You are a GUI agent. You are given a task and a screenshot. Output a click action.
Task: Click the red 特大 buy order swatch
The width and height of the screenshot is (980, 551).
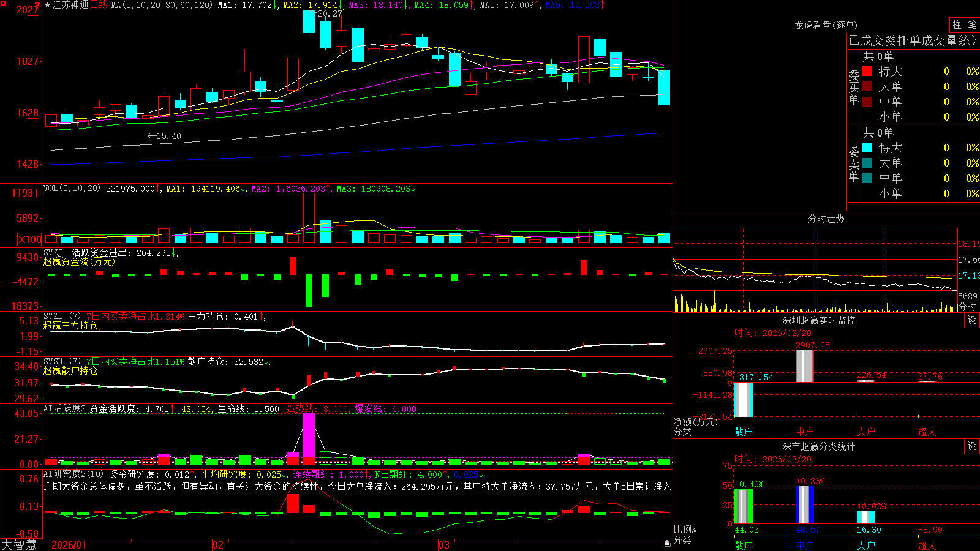coord(867,71)
